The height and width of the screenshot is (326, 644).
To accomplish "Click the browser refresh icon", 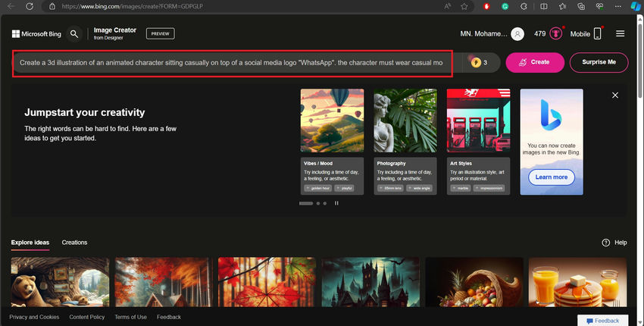I will pyautogui.click(x=30, y=6).
